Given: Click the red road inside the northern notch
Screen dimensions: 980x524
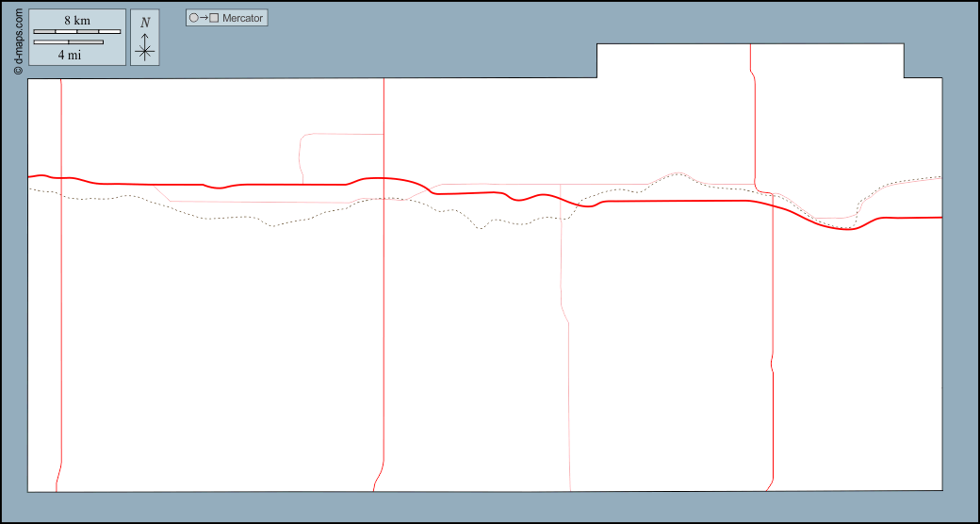Looking at the screenshot, I should pos(751,60).
